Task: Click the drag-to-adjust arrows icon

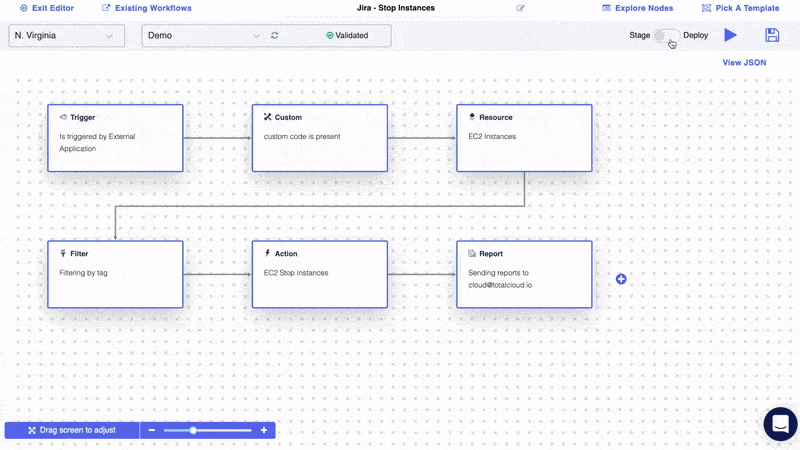Action: tap(32, 430)
